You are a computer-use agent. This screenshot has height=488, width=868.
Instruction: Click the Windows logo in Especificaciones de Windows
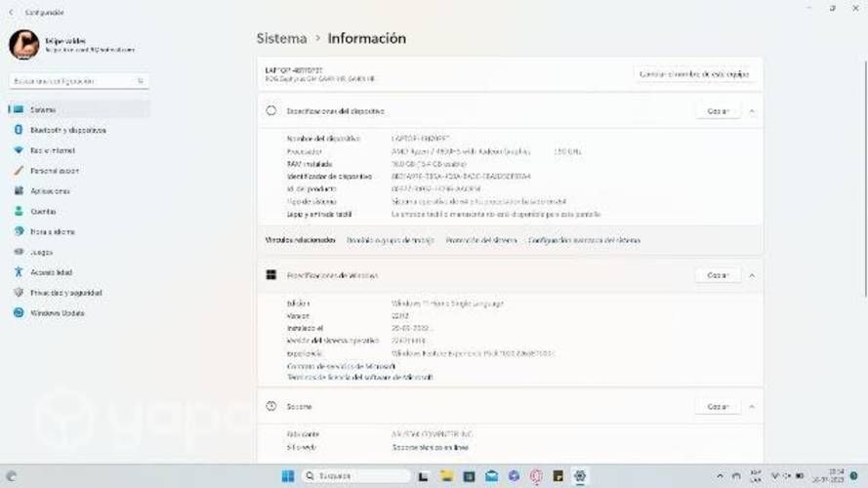[271, 275]
